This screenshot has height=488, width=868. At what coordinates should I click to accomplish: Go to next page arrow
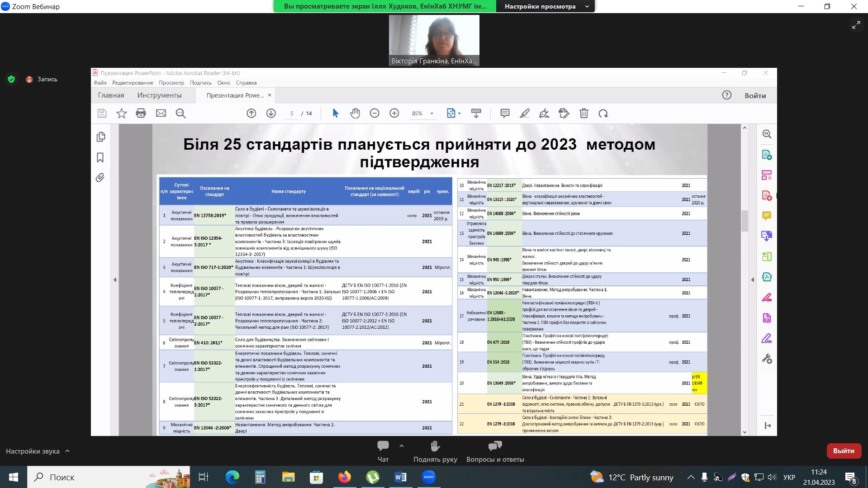point(271,114)
